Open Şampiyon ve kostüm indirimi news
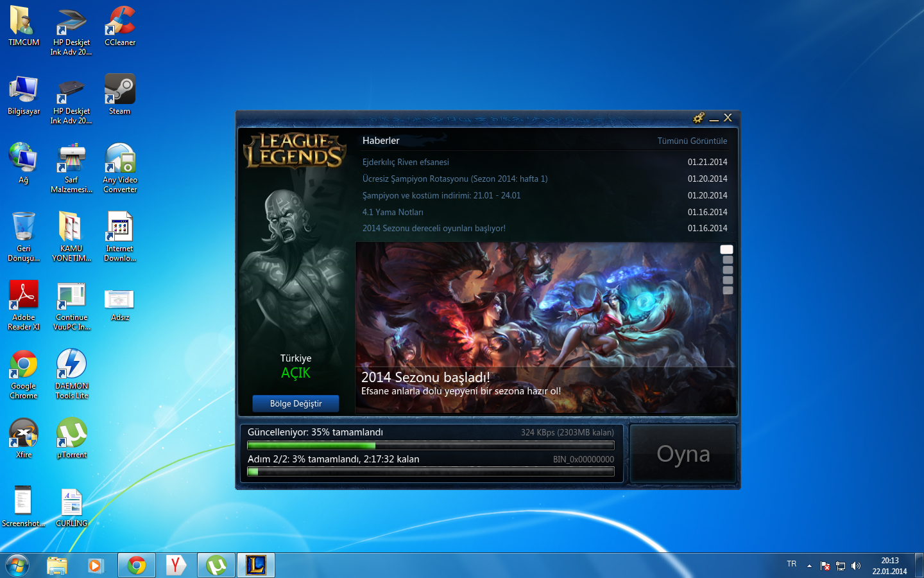The width and height of the screenshot is (924, 578). pos(441,195)
